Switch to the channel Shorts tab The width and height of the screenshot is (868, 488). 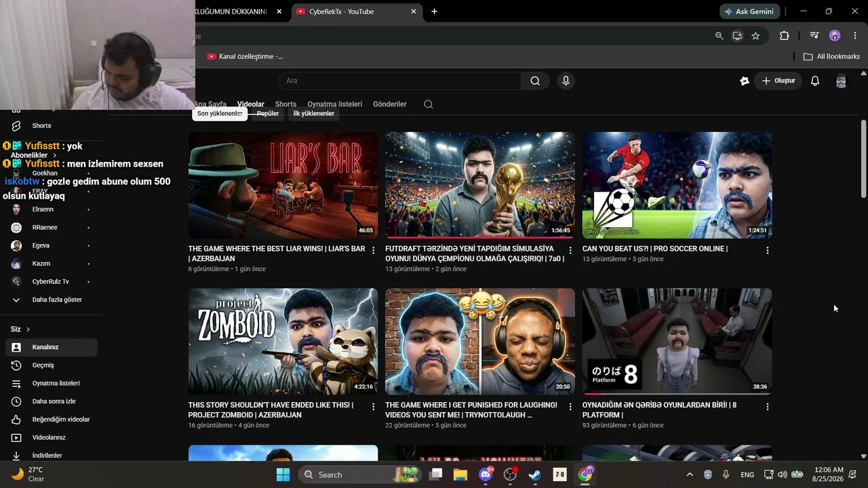285,104
